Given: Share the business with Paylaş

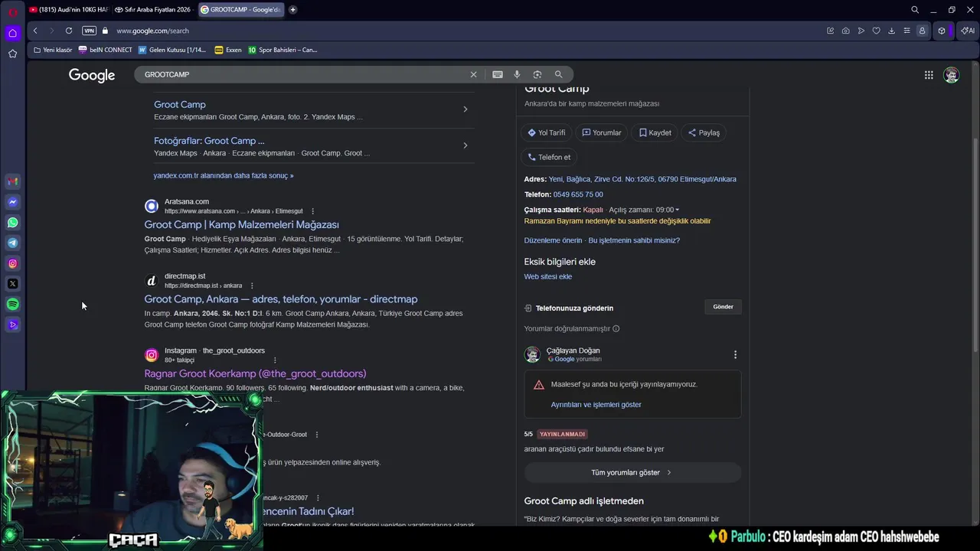Looking at the screenshot, I should point(704,132).
